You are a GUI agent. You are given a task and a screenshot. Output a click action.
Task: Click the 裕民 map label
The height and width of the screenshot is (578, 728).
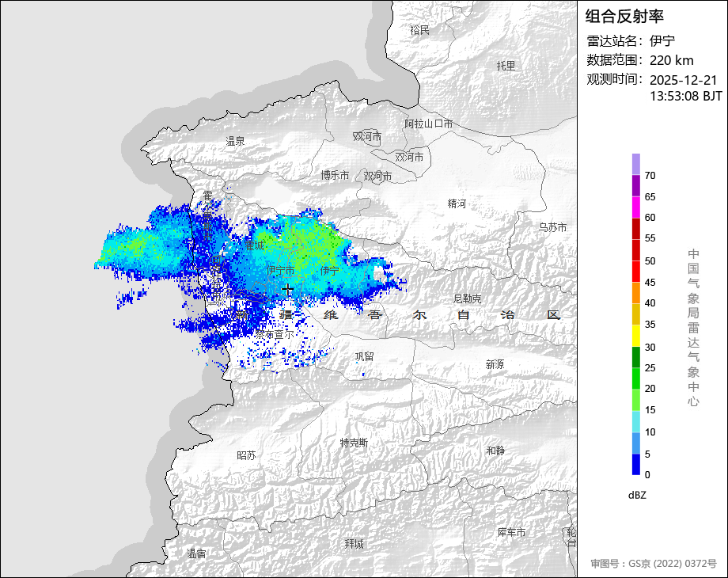(x=419, y=30)
